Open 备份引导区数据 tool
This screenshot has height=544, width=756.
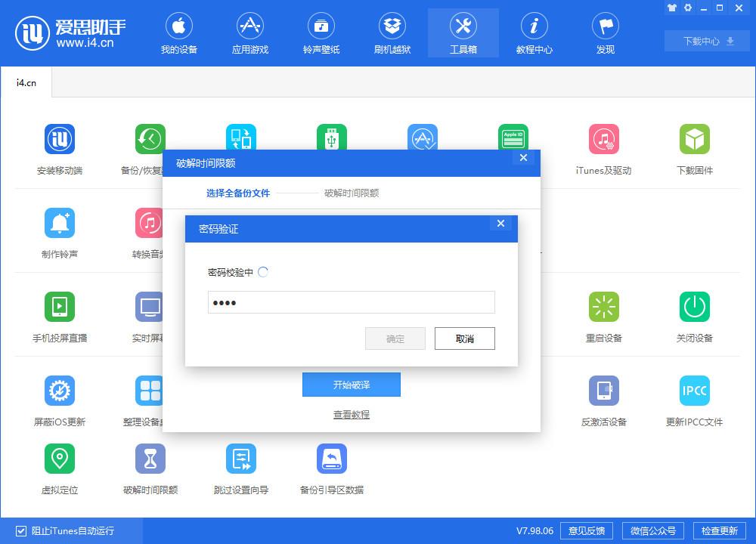(x=332, y=469)
